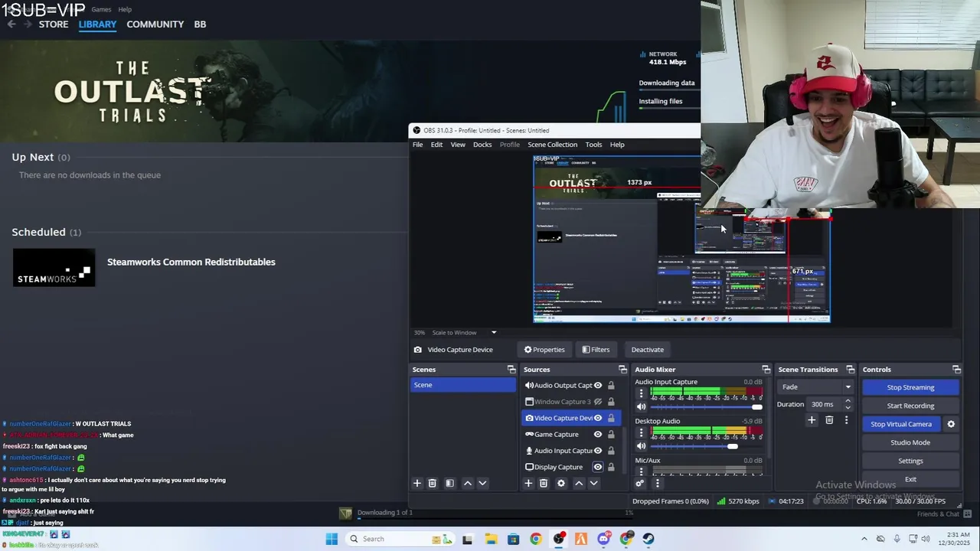The width and height of the screenshot is (980, 551).
Task: Open Scale to Window preview dropdown
Action: pyautogui.click(x=464, y=333)
